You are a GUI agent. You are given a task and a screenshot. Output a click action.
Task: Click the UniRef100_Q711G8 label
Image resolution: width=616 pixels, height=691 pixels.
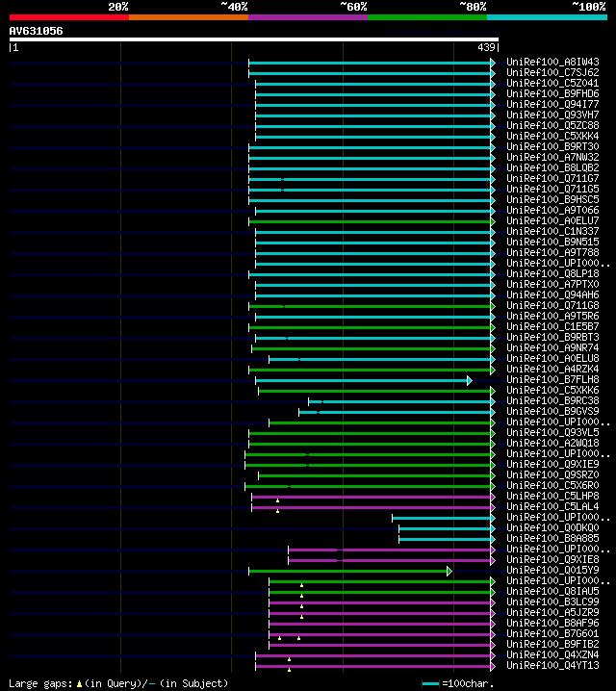pyautogui.click(x=552, y=305)
